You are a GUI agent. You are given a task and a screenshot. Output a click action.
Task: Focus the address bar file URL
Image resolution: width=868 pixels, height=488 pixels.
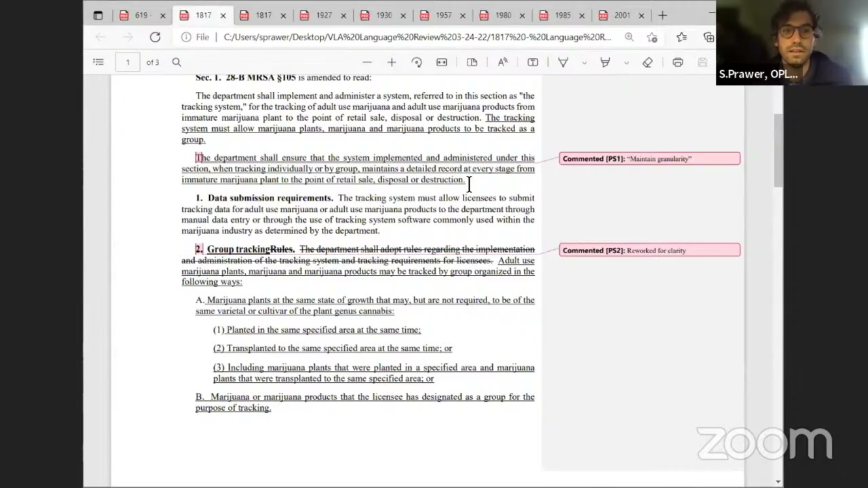[x=417, y=37]
